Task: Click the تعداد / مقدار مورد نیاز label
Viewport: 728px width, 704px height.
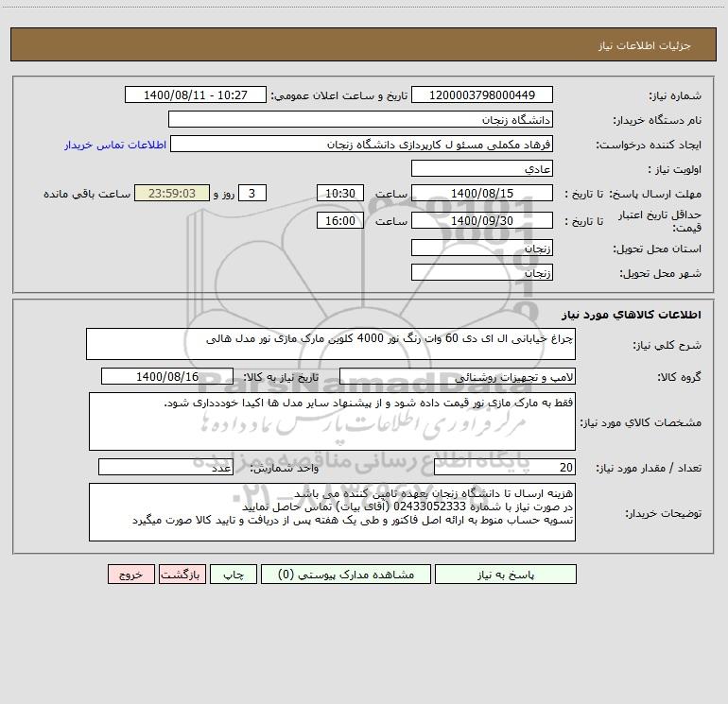Action: click(x=649, y=469)
